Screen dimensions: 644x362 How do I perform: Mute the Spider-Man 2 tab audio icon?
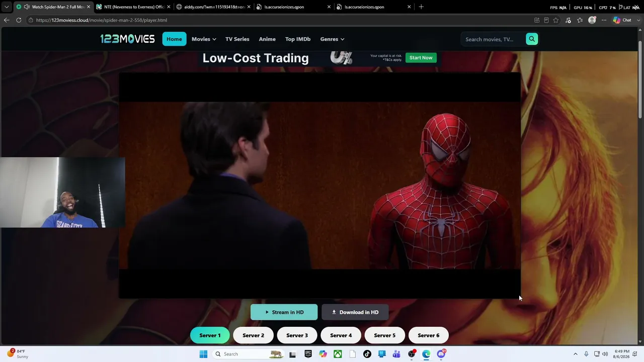pyautogui.click(x=26, y=7)
